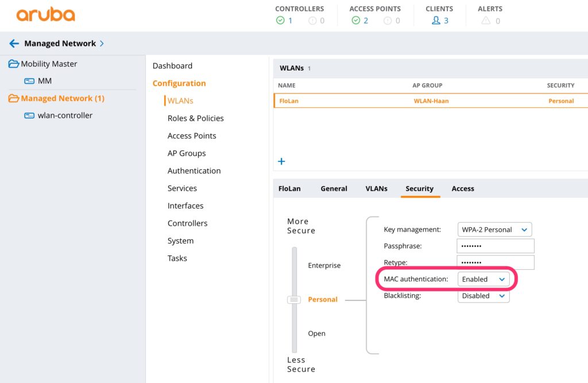Click the Aruba logo
Image resolution: width=588 pixels, height=383 pixels.
point(45,15)
